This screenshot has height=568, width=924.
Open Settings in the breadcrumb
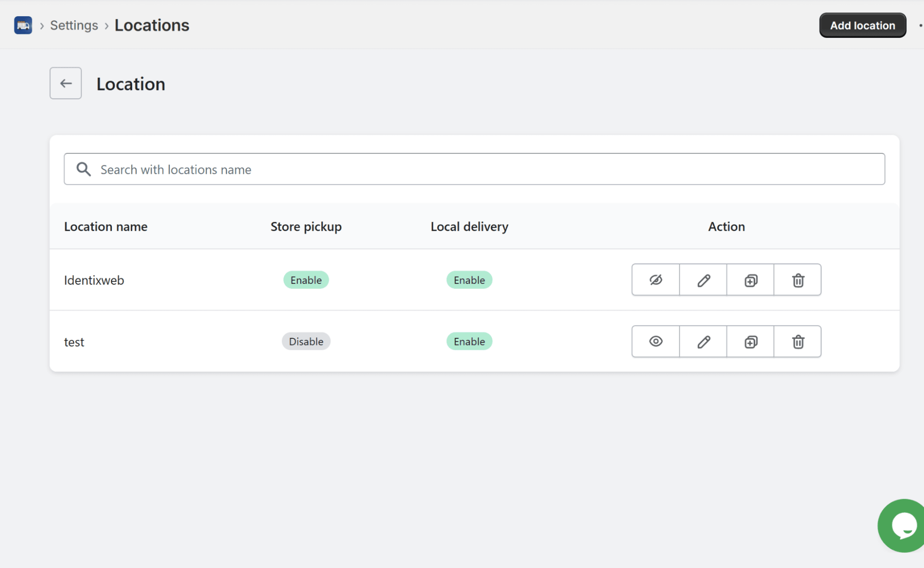(74, 25)
